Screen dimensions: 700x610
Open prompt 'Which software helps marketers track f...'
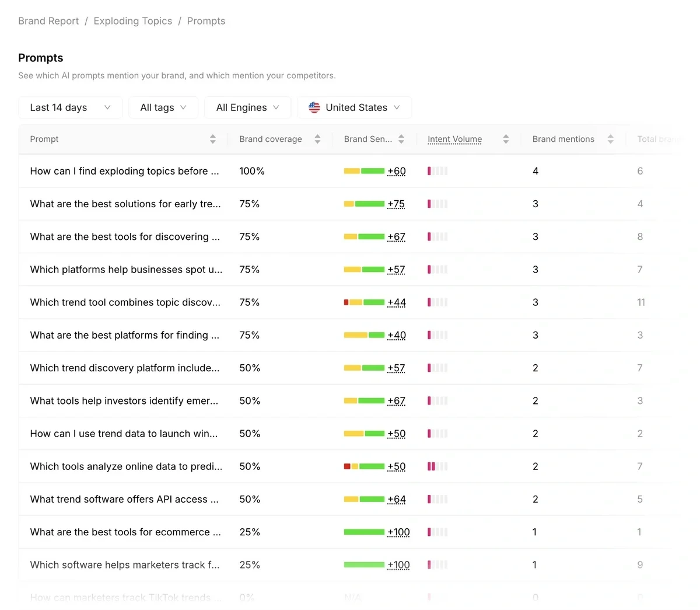point(125,564)
